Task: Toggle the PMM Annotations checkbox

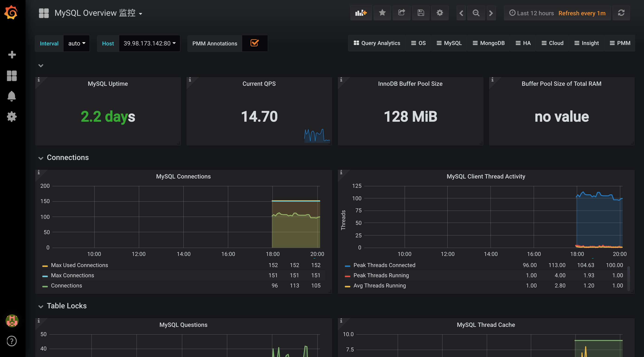Action: click(254, 43)
